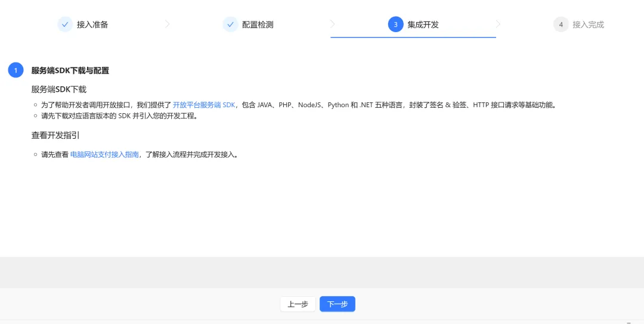Screen dimensions: 644x324
Task: Click the 服务端SDK下载 subheading
Action: pos(59,89)
